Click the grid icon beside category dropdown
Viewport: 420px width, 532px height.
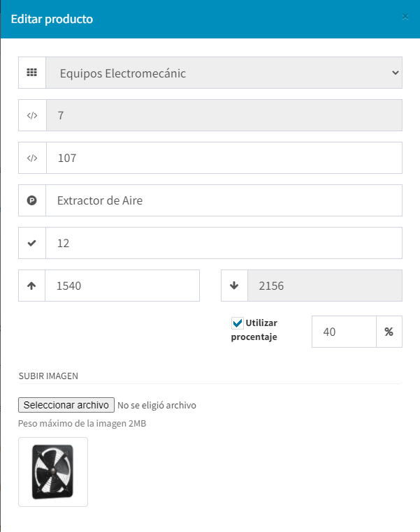(x=31, y=73)
